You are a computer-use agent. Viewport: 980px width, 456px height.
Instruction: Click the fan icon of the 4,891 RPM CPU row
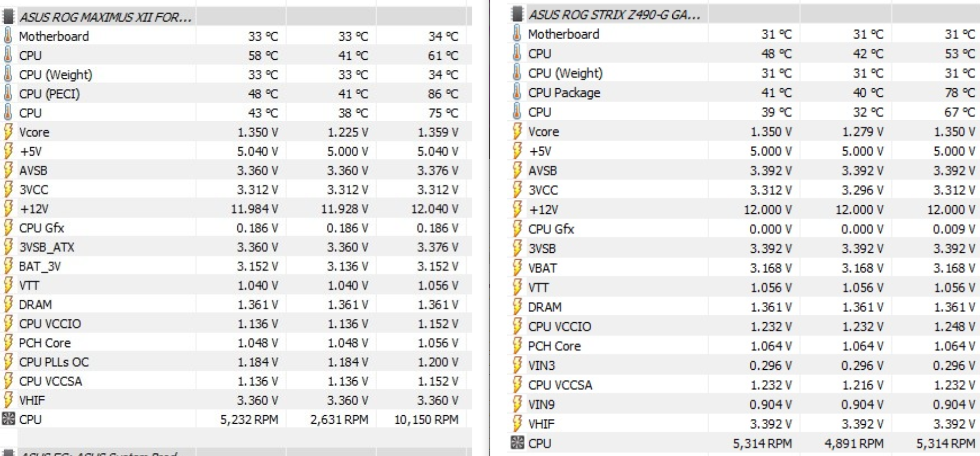coord(518,443)
